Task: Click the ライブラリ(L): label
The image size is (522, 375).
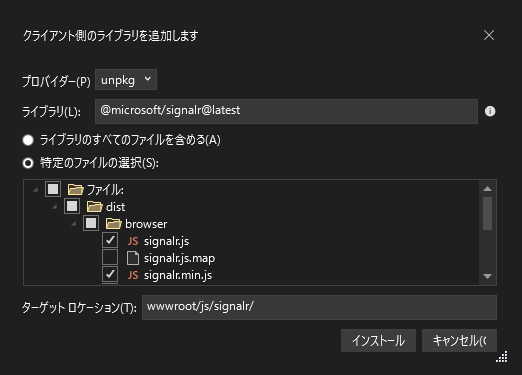Action: pos(51,112)
